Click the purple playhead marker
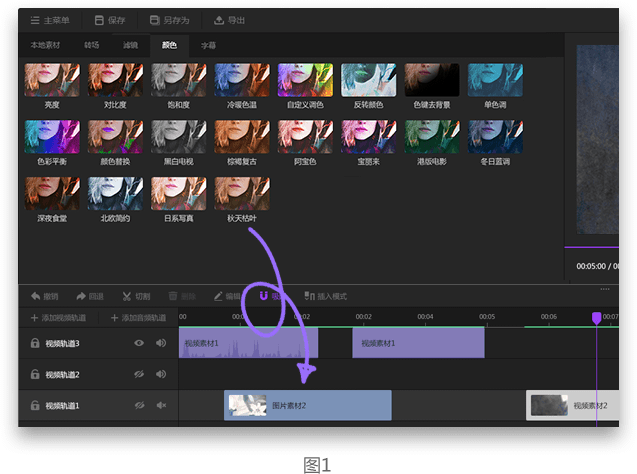Viewport: 637px width, 474px height. [x=596, y=318]
